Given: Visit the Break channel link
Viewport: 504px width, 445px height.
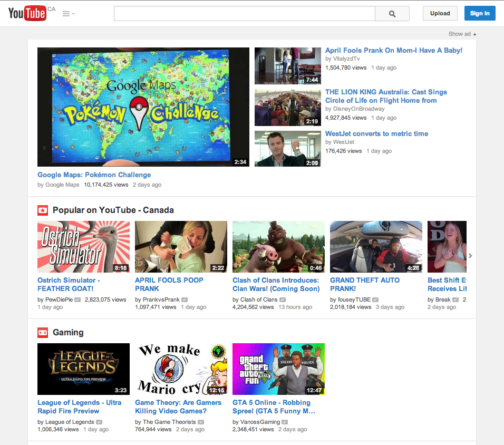Looking at the screenshot, I should pos(443,299).
